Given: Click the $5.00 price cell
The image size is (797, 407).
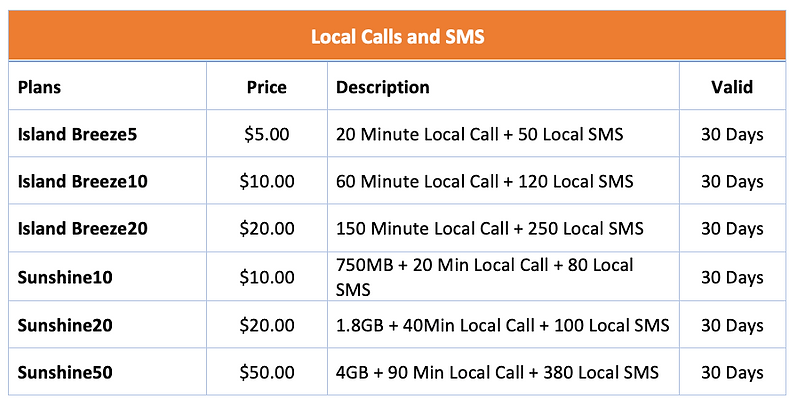Looking at the screenshot, I should click(x=267, y=134).
